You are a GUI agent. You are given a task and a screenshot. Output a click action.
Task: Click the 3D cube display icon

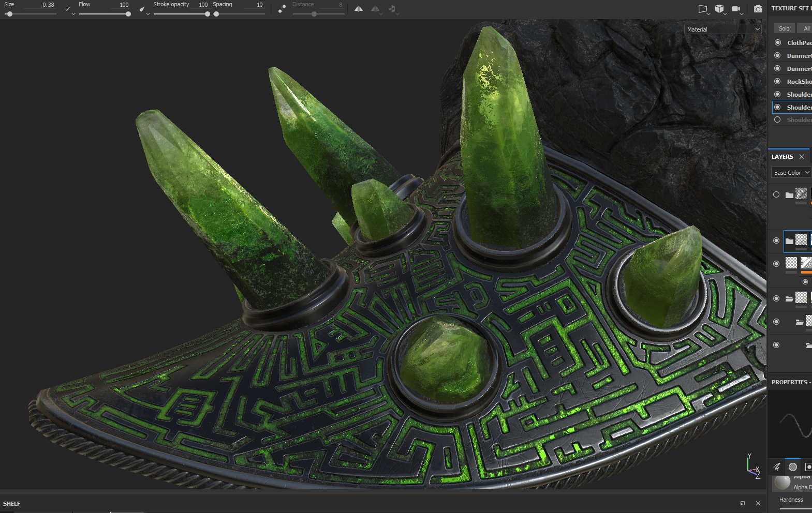tap(719, 9)
